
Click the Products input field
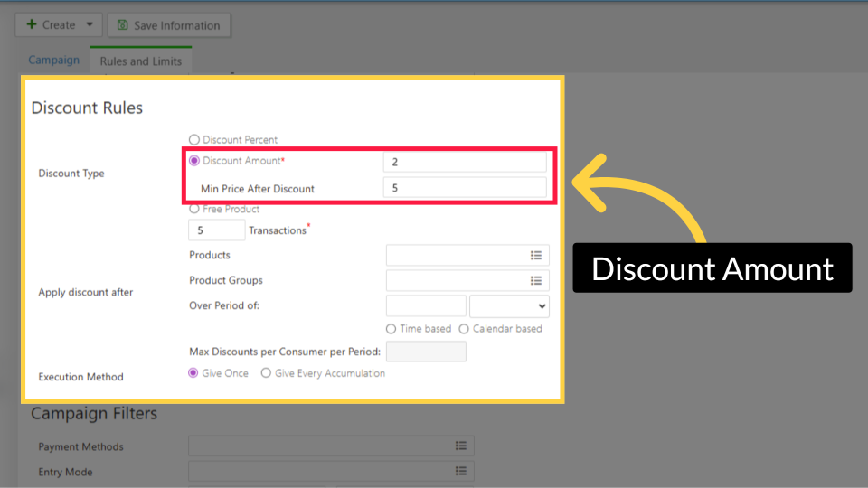click(467, 255)
